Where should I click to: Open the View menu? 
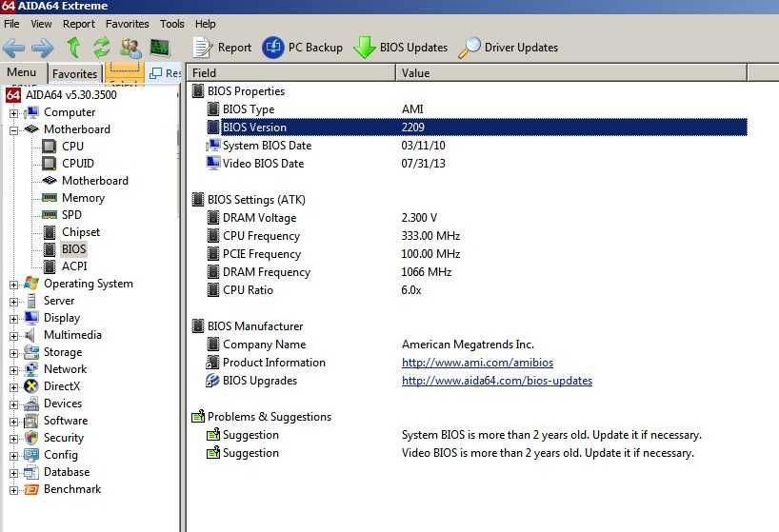41,24
